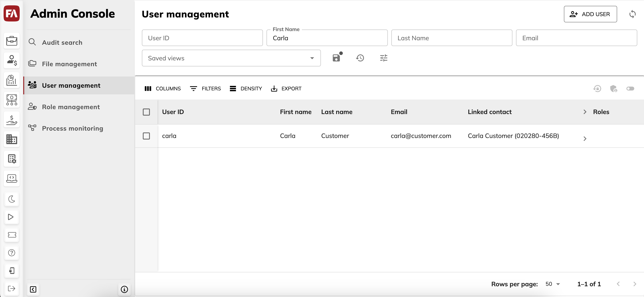Sort by User ID column header
The image size is (644, 297).
[x=173, y=112]
